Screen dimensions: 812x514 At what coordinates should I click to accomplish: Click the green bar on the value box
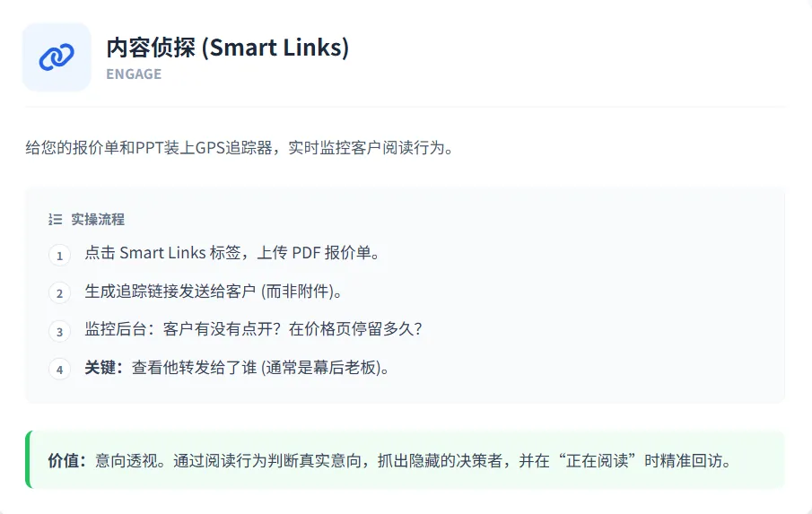[28, 459]
